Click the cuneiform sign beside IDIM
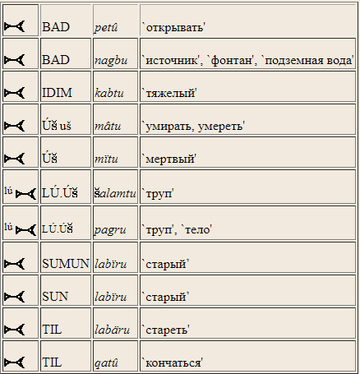The height and width of the screenshot is (374, 360). tap(14, 93)
